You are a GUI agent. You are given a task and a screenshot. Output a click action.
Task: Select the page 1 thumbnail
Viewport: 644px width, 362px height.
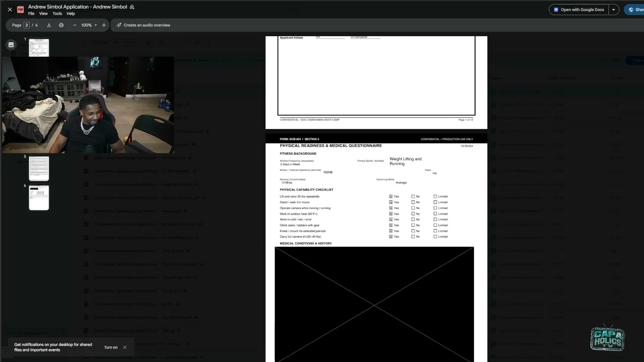point(39,47)
